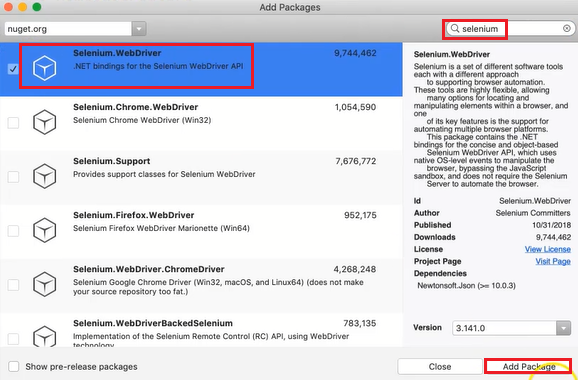Uncheck the Selenium.WebDriver package checkbox
The height and width of the screenshot is (380, 578).
point(13,69)
